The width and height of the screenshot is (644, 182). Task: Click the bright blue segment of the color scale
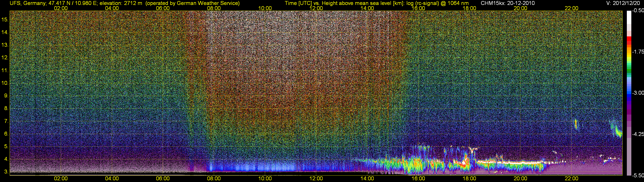[629, 93]
